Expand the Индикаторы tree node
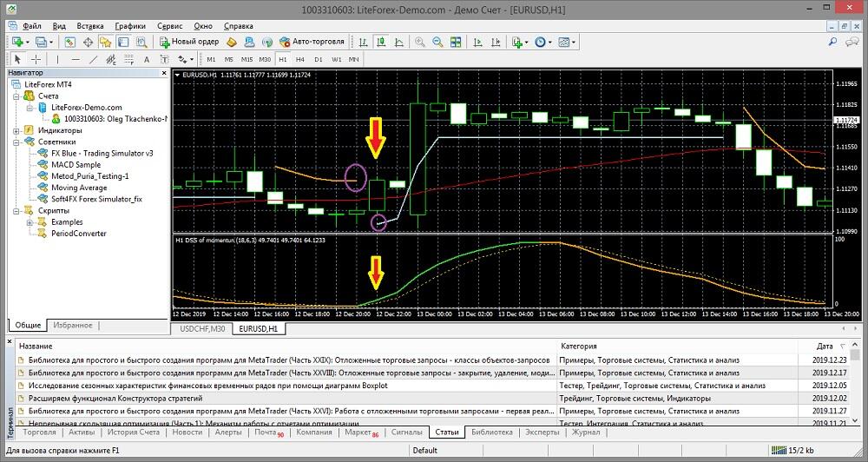This screenshot has width=868, height=462. (x=16, y=130)
